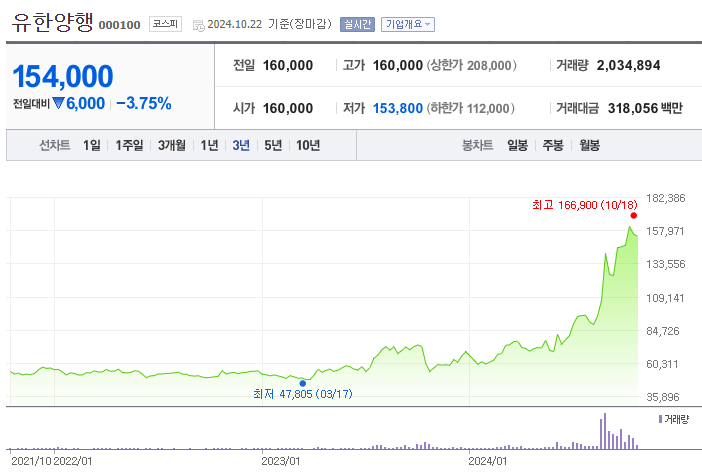
Task: Click the 저가 value 153,800
Action: click(x=398, y=108)
